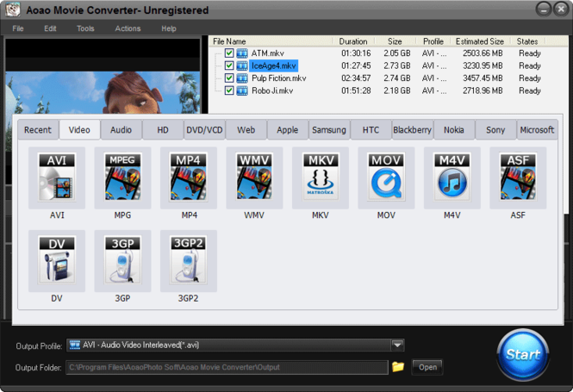Click the film icon next to Robo Ji.mkv
Image resolution: width=573 pixels, height=392 pixels.
click(x=242, y=90)
